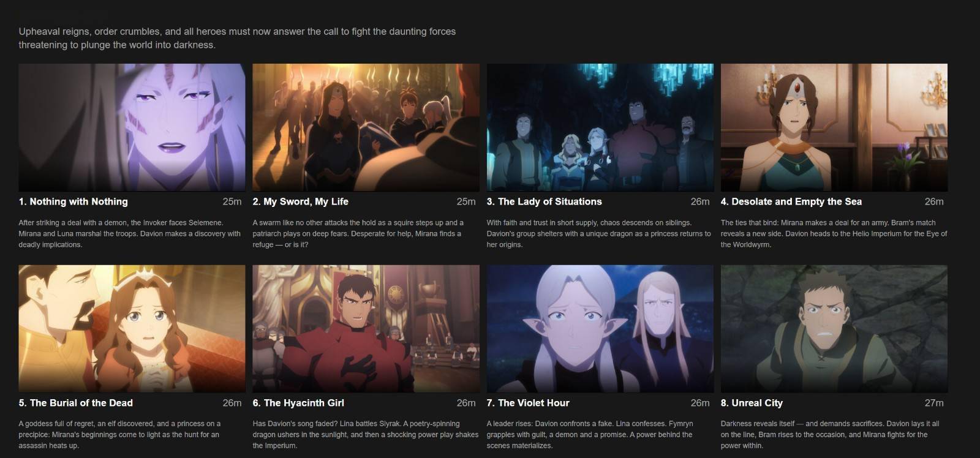
Task: Click episode 6 description about Lina and Slyrak
Action: 366,435
